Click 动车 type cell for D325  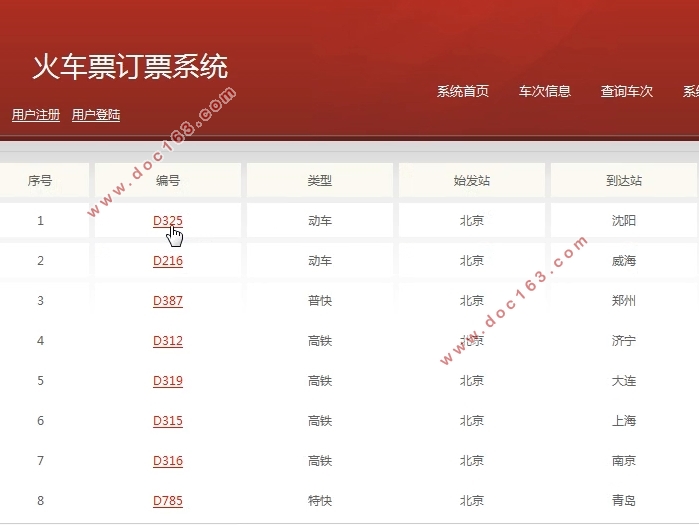320,221
